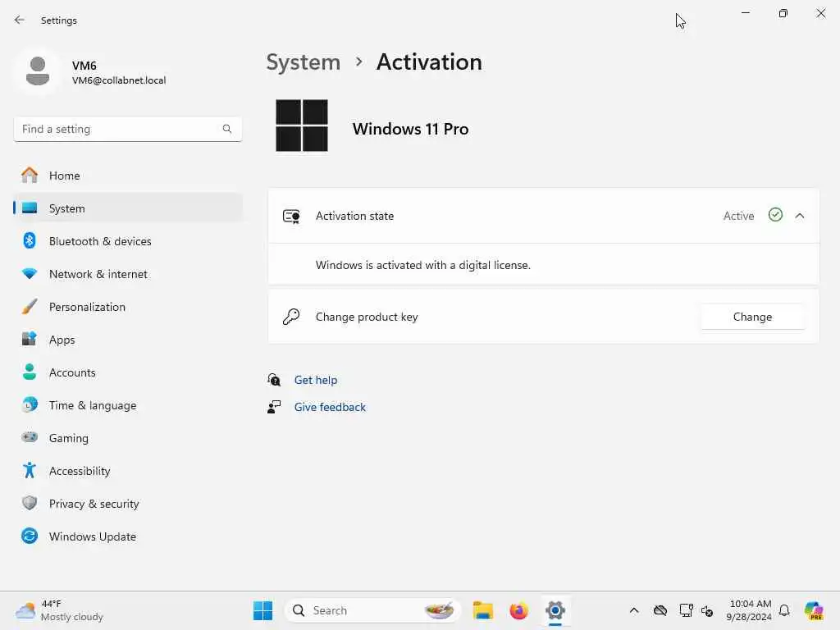Open Apps settings
840x630 pixels.
pyautogui.click(x=128, y=340)
